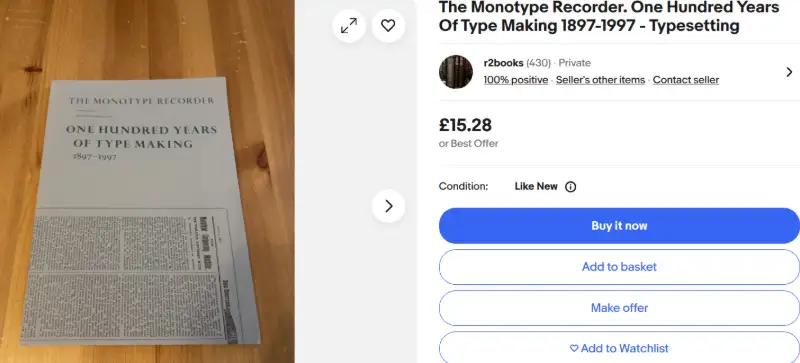This screenshot has height=363, width=800.
Task: Click the Monotype Recorder book photo
Action: [147, 182]
